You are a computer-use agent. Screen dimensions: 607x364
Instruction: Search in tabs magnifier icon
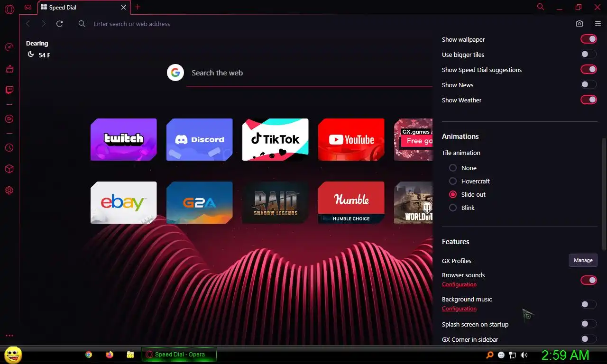point(541,7)
